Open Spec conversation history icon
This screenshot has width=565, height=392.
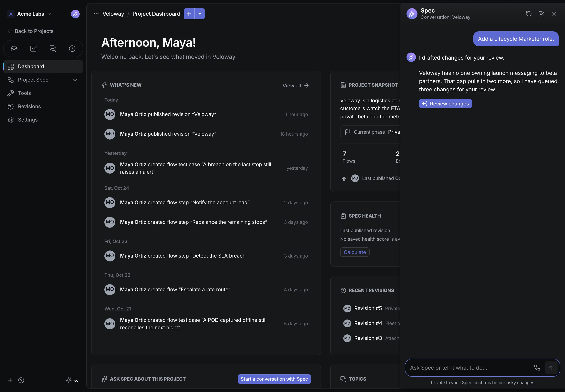[x=529, y=14]
